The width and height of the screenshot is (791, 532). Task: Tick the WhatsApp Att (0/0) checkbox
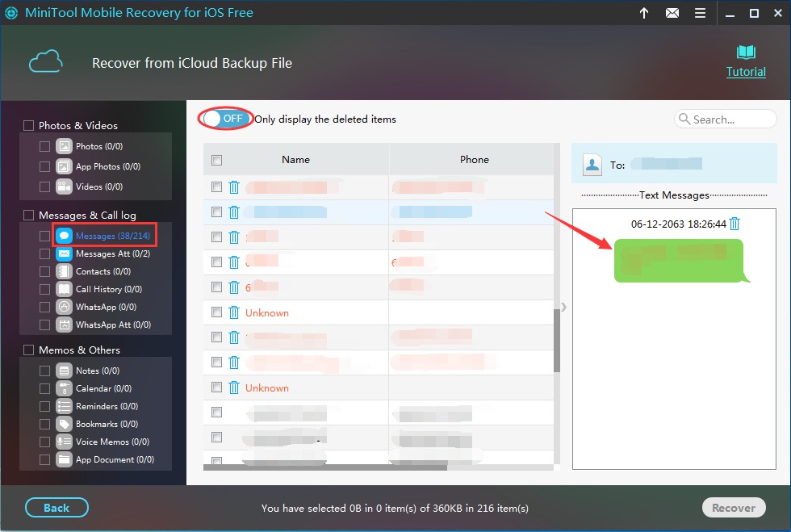(x=45, y=325)
